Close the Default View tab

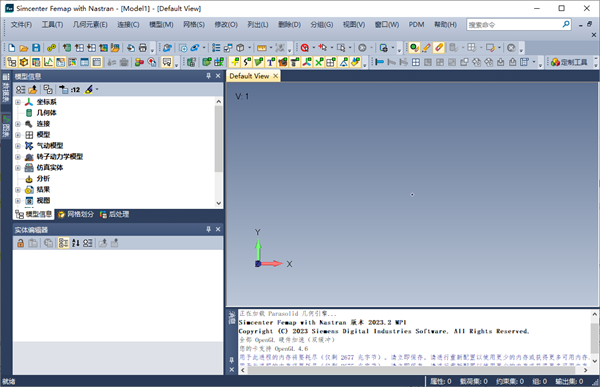(x=276, y=76)
